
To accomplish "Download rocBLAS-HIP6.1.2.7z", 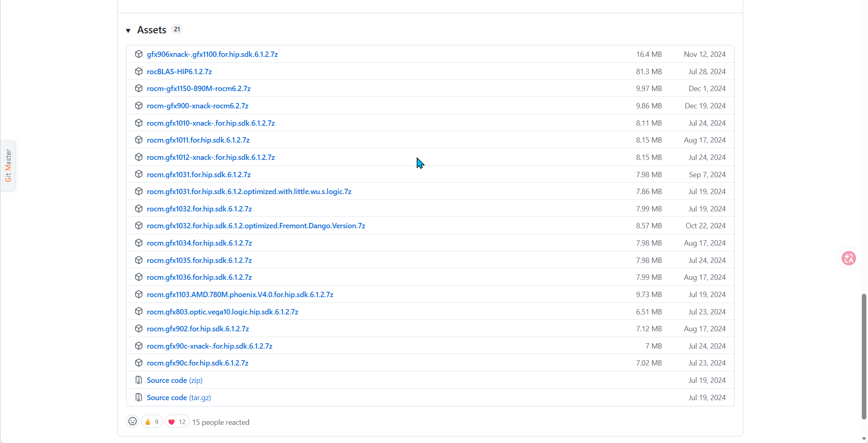I will coord(179,71).
